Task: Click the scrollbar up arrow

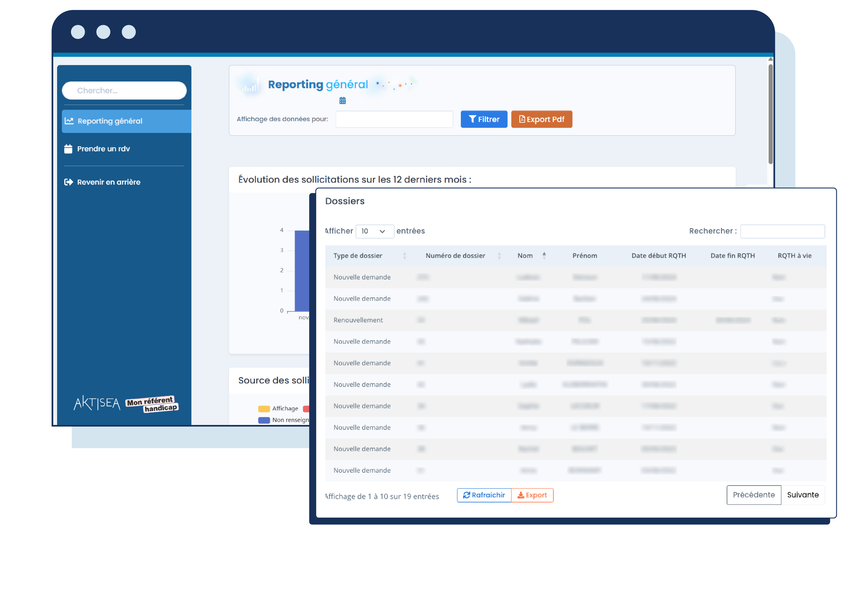Action: [770, 59]
